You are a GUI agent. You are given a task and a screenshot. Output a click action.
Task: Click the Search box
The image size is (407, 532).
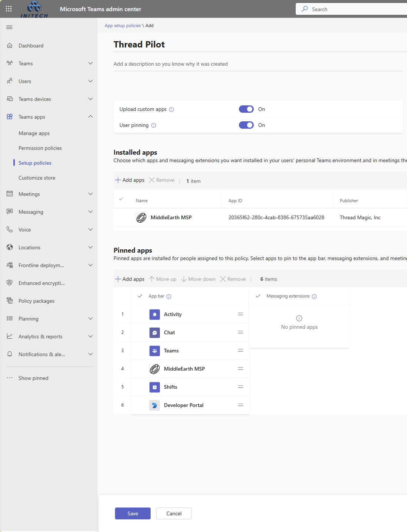click(351, 9)
